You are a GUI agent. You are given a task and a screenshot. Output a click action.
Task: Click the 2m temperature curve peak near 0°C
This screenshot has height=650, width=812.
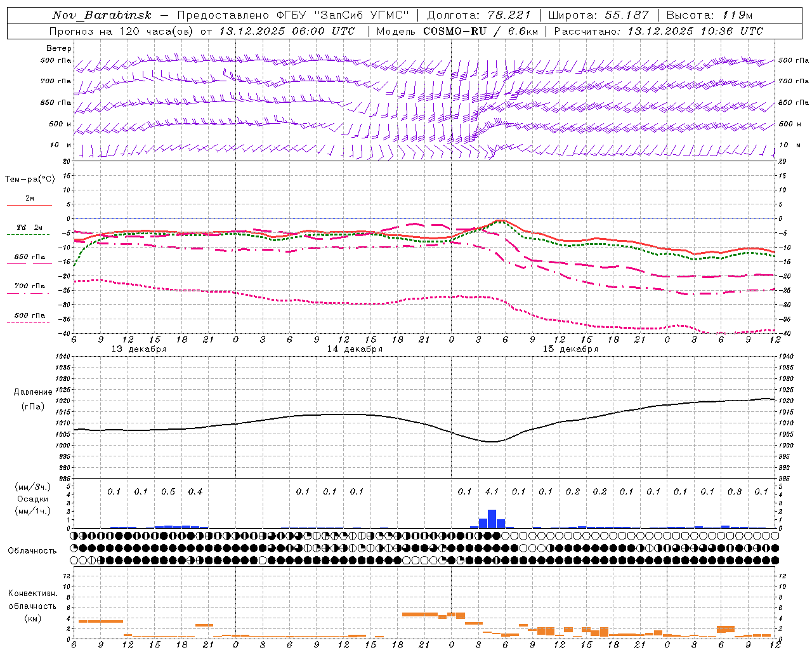[x=501, y=220]
